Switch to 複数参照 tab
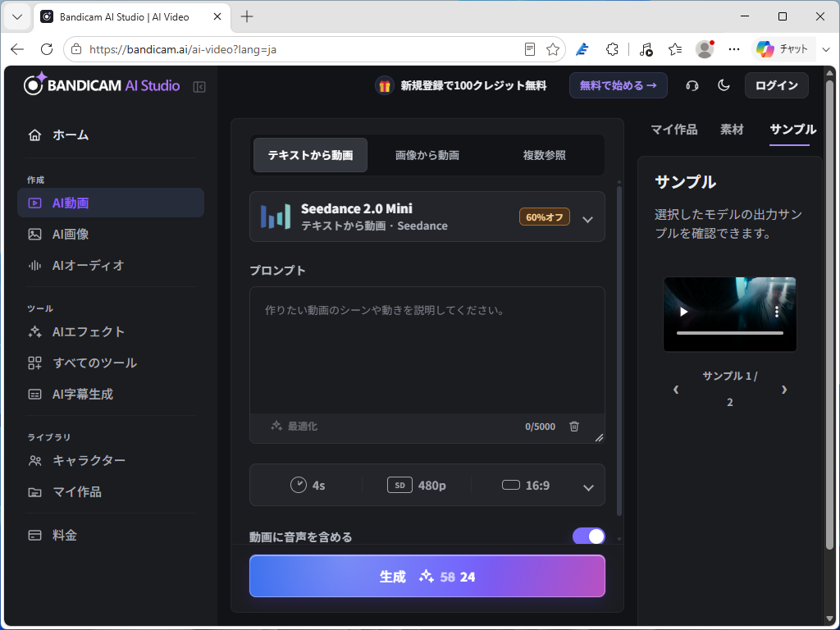 point(545,155)
